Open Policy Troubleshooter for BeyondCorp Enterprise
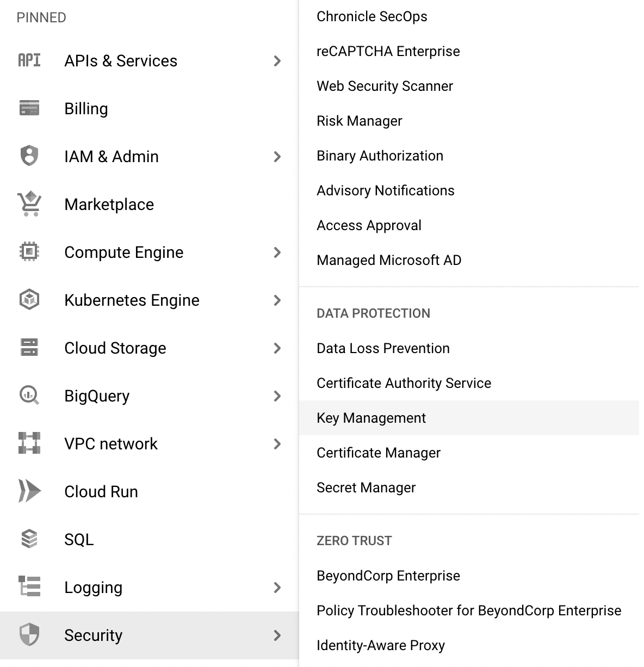This screenshot has width=644, height=667. (469, 610)
